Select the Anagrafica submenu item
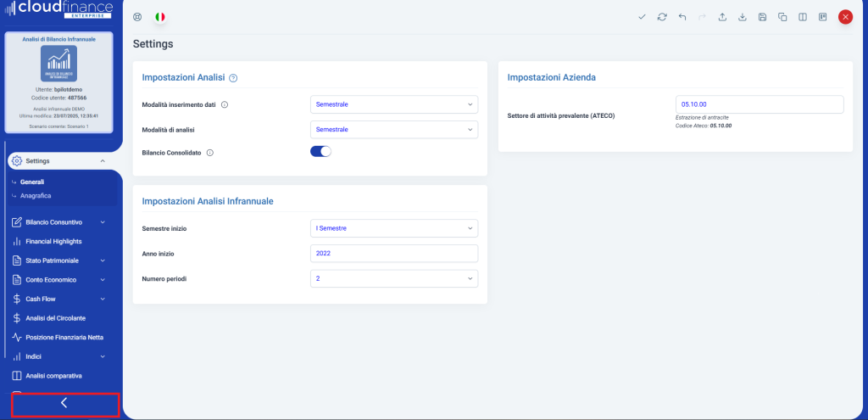Viewport: 868px width, 420px height. pos(36,196)
